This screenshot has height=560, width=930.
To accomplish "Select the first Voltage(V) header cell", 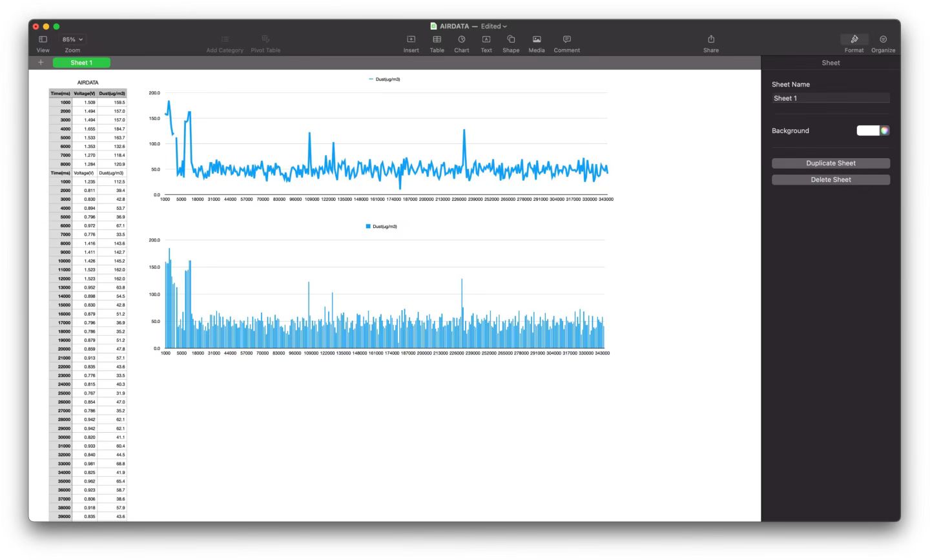I will pyautogui.click(x=85, y=94).
